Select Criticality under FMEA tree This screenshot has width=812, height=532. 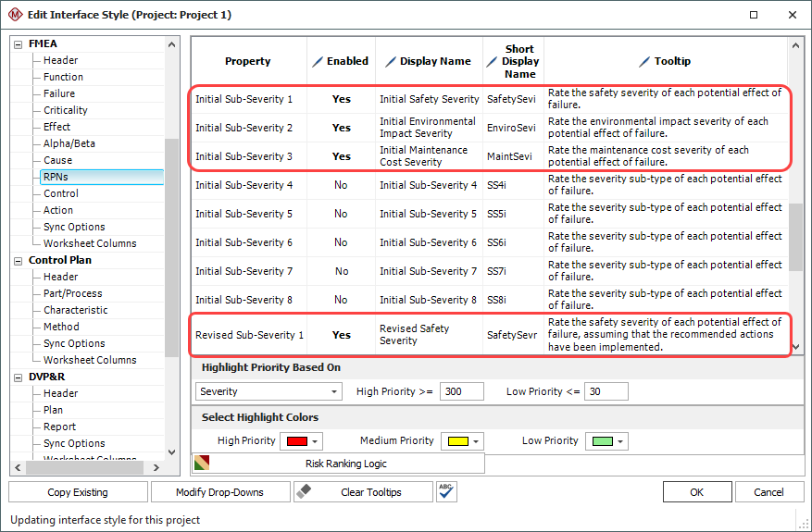pyautogui.click(x=66, y=110)
